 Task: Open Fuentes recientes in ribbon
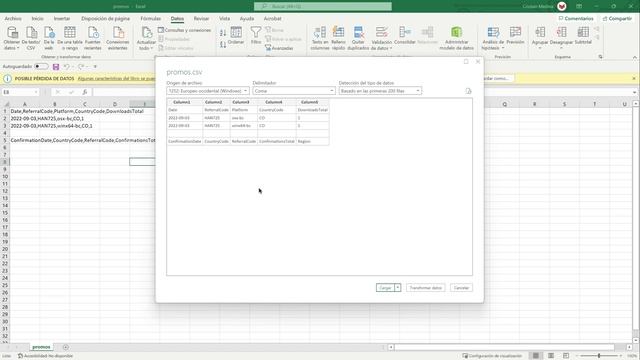coord(93,32)
